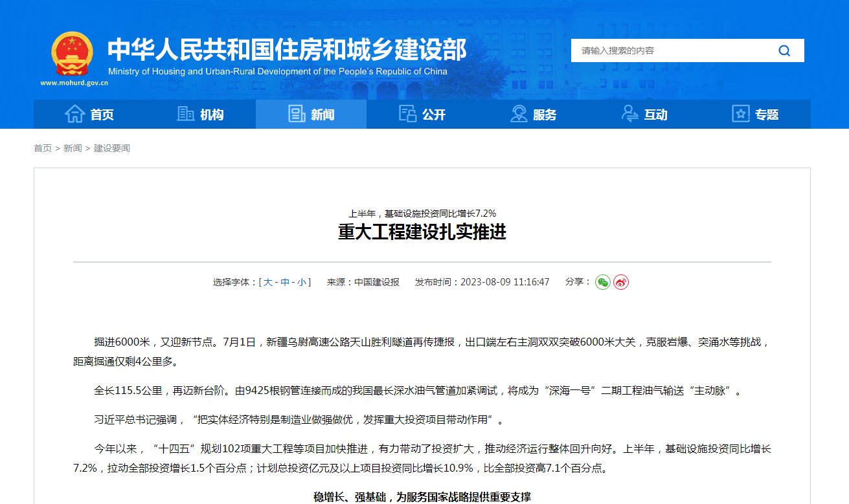Click the building icon beside 机构
This screenshot has width=849, height=504.
pos(186,113)
